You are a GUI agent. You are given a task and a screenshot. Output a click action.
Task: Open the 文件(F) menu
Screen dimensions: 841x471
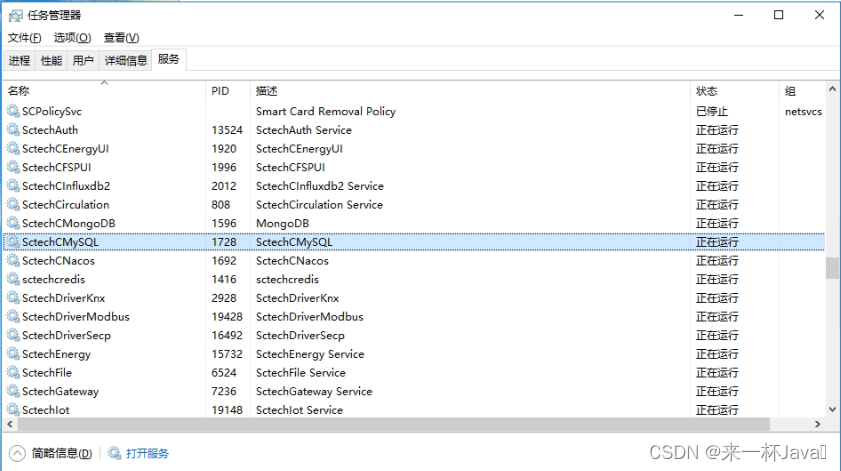pyautogui.click(x=24, y=38)
